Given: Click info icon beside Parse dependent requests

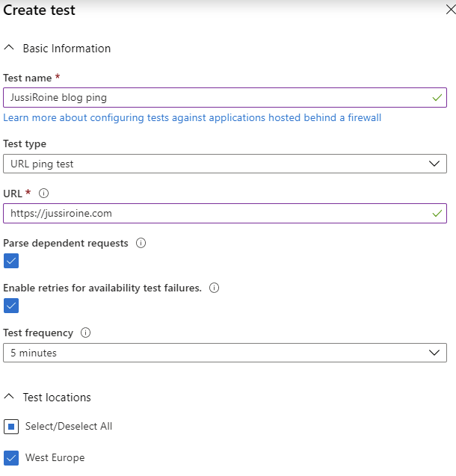Looking at the screenshot, I should 141,243.
